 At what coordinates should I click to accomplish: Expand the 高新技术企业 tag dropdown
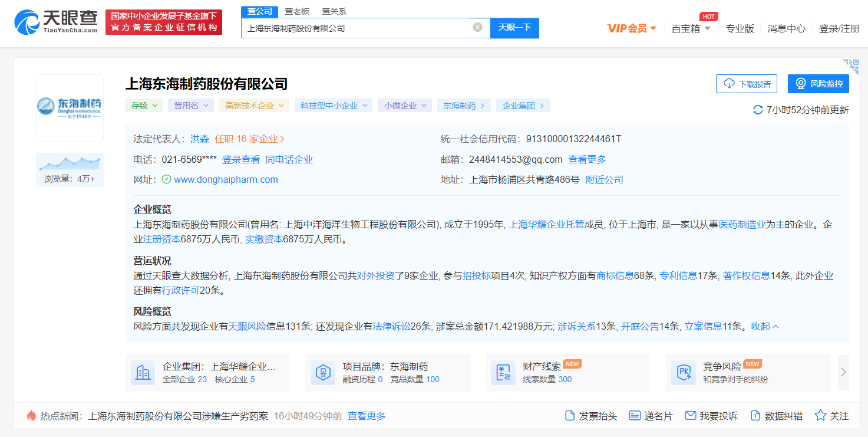[x=254, y=106]
